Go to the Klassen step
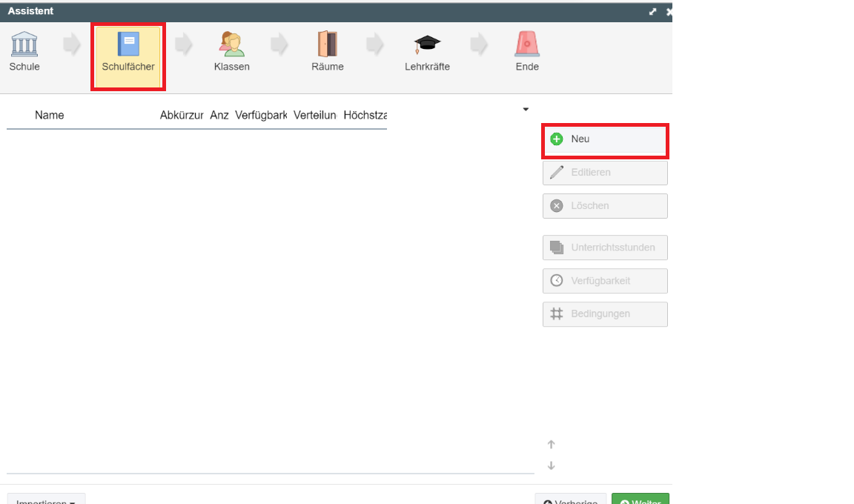The width and height of the screenshot is (854, 504). 231,51
